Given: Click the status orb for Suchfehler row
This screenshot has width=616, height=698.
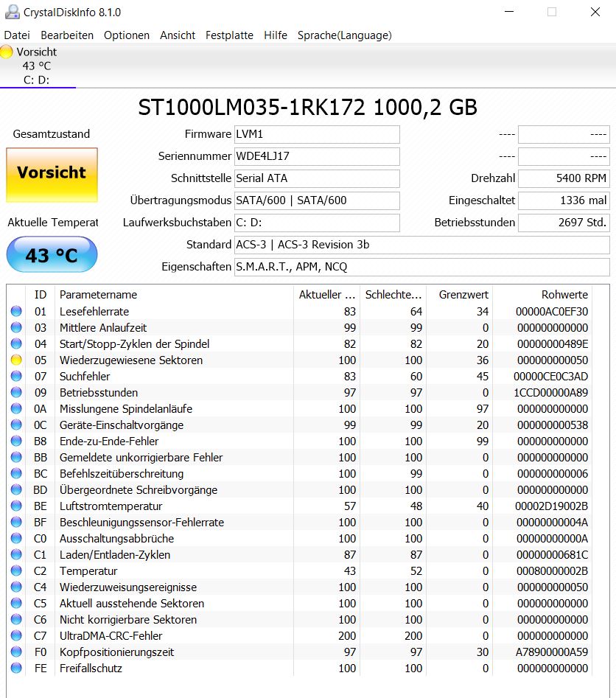Looking at the screenshot, I should tap(16, 376).
